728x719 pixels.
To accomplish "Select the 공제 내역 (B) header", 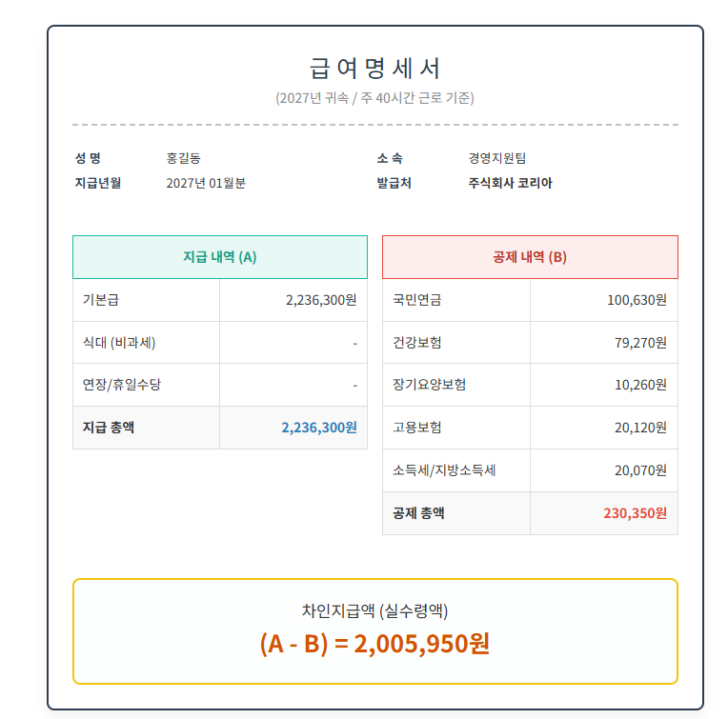I will [x=530, y=257].
